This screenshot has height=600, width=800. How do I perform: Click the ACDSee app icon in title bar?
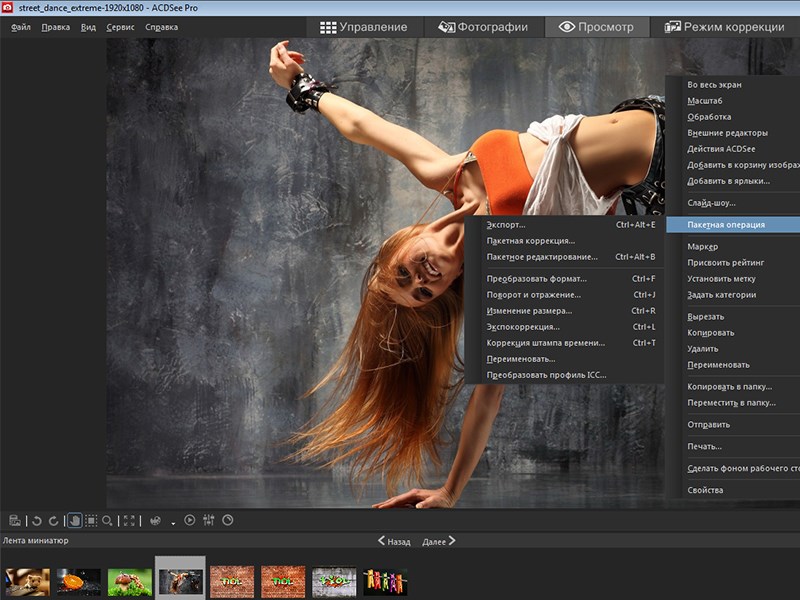7,7
